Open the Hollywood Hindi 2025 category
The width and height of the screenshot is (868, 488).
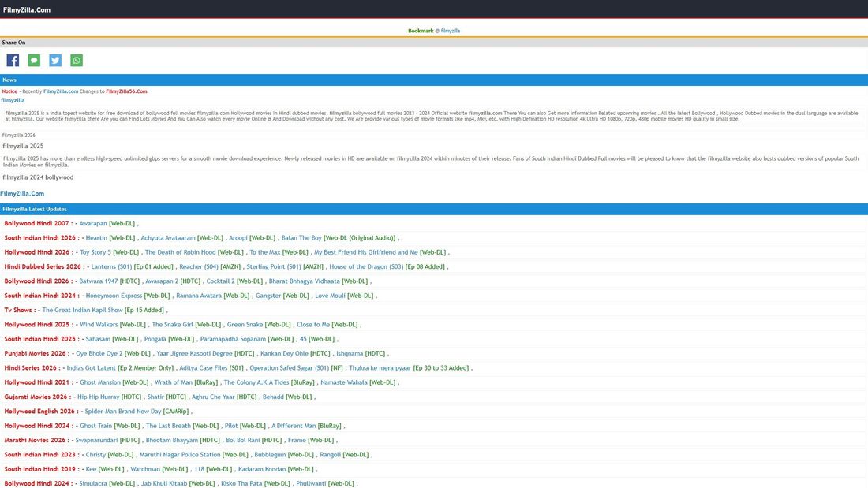click(37, 325)
